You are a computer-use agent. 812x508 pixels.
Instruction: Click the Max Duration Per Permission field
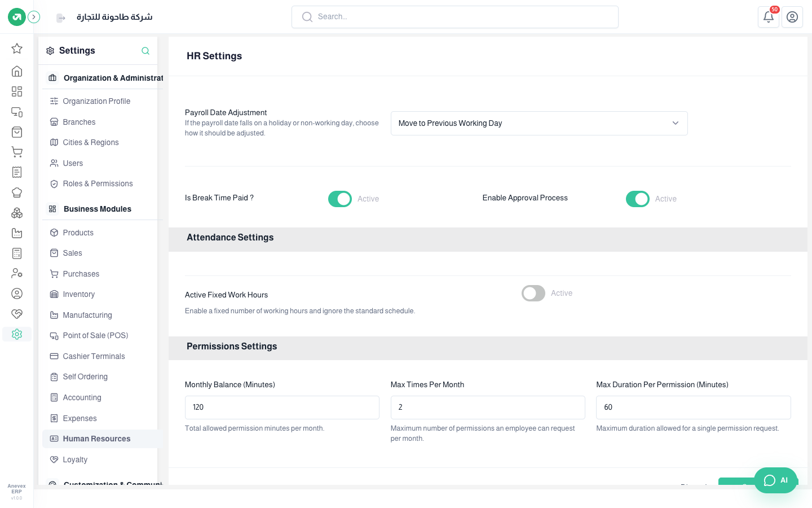pos(694,408)
